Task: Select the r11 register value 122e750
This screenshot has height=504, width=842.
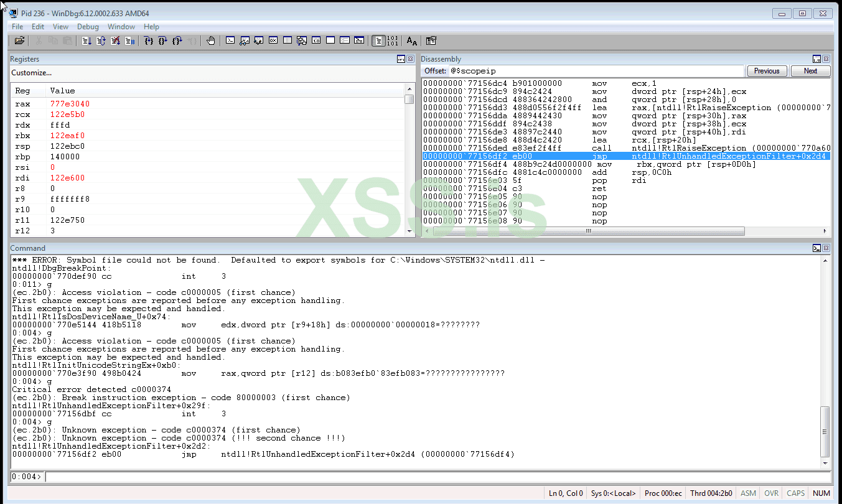Action: coord(67,220)
